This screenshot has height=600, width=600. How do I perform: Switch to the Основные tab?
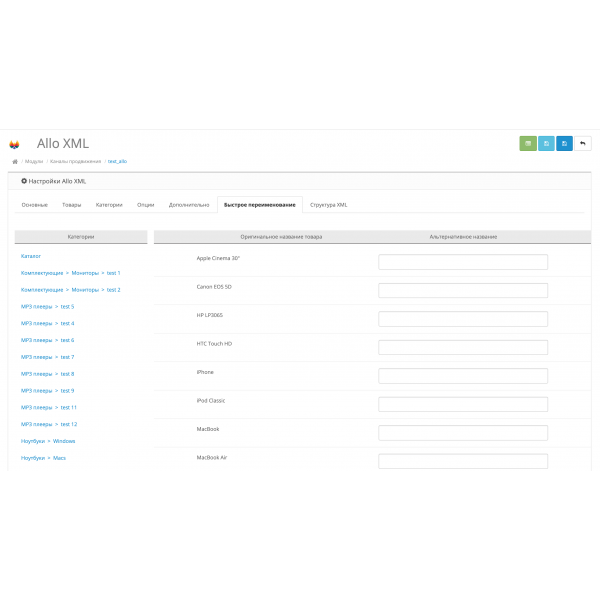tap(35, 205)
